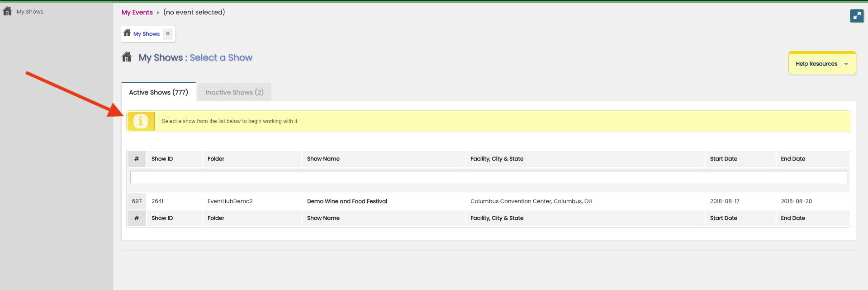The image size is (868, 290).
Task: Close the My Shows page tab
Action: (x=168, y=33)
